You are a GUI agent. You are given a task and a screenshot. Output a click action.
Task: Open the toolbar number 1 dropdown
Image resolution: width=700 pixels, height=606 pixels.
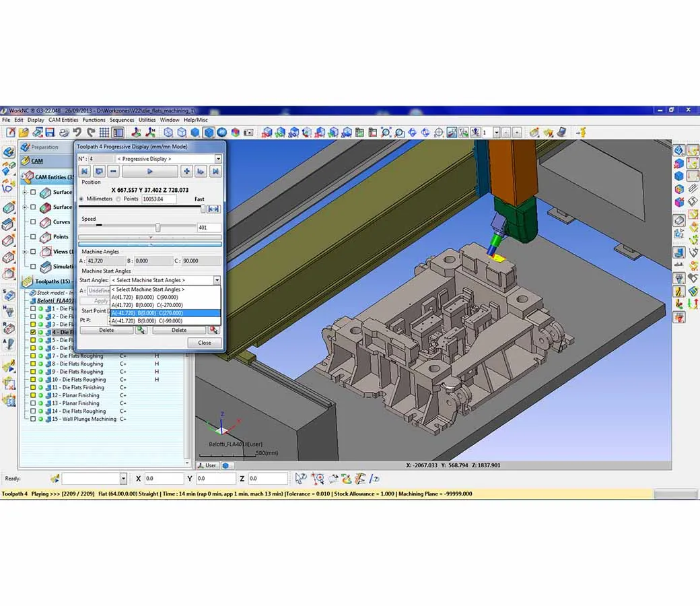(497, 133)
